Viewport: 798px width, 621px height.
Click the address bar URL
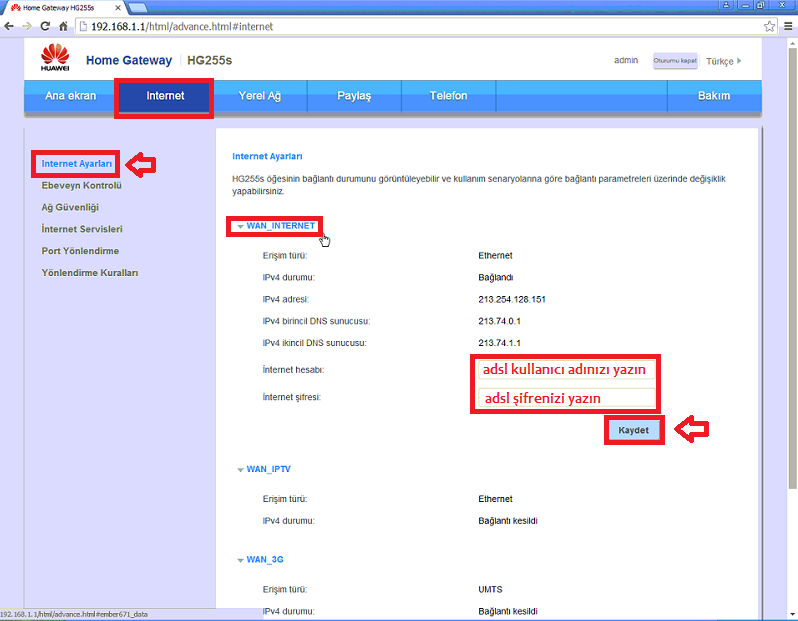click(x=182, y=26)
